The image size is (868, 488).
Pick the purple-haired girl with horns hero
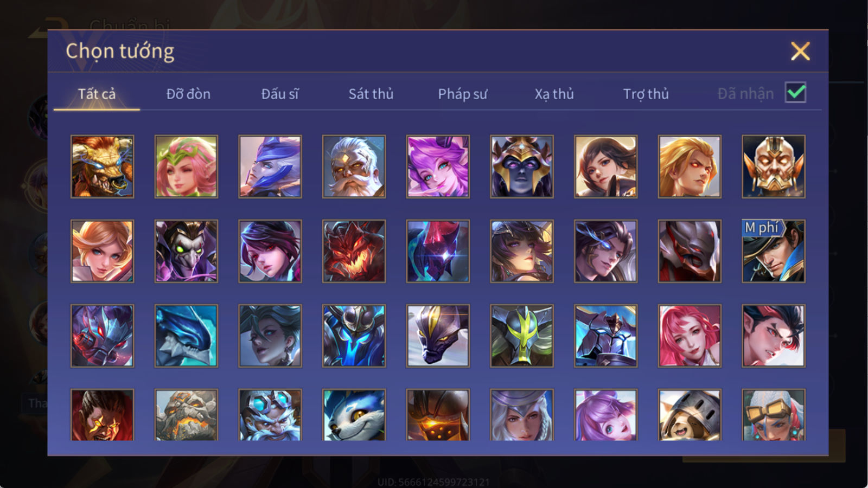point(438,166)
